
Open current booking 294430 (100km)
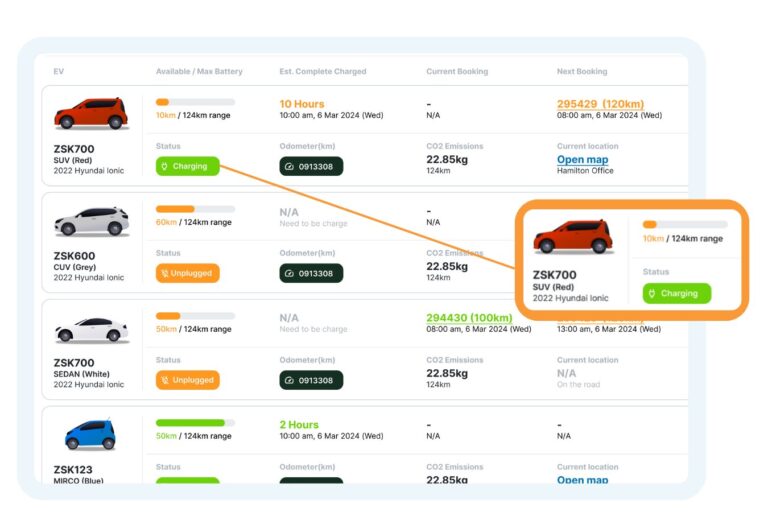pos(469,317)
